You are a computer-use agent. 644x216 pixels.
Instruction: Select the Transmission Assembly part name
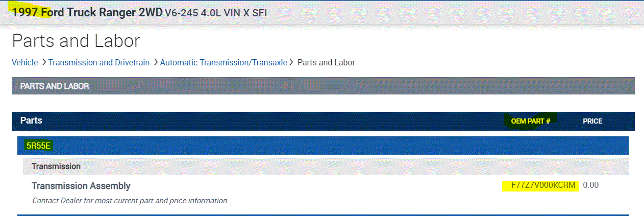[x=81, y=186]
